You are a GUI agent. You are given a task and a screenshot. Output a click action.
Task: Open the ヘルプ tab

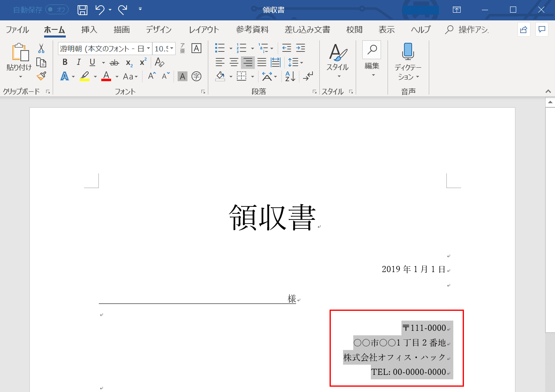coord(421,29)
